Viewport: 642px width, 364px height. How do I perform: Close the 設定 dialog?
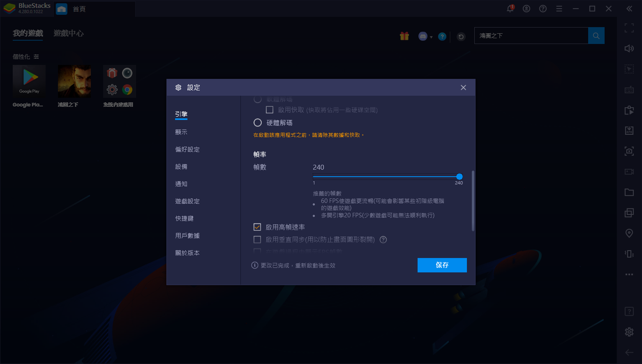tap(463, 88)
